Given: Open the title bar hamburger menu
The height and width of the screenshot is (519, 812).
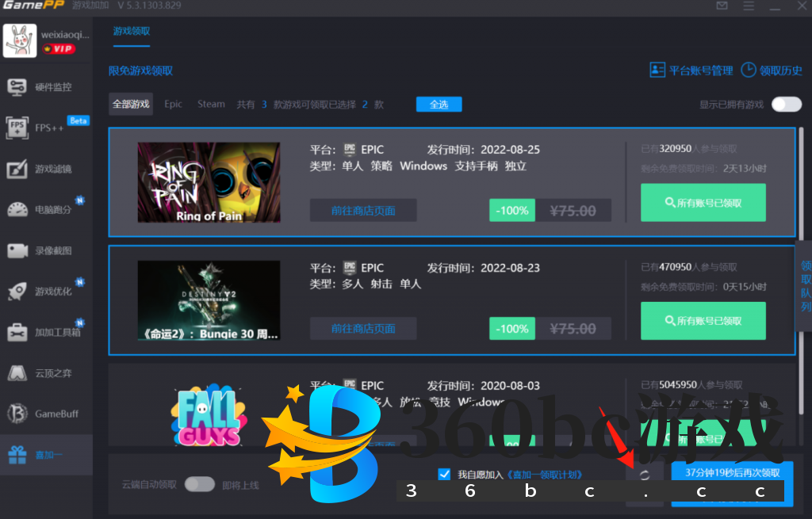Looking at the screenshot, I should point(749,6).
